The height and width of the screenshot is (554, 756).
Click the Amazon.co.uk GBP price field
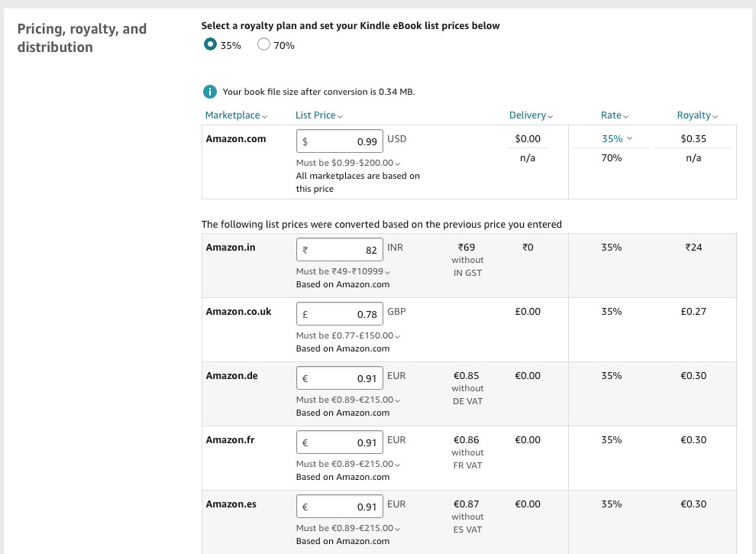coord(339,313)
